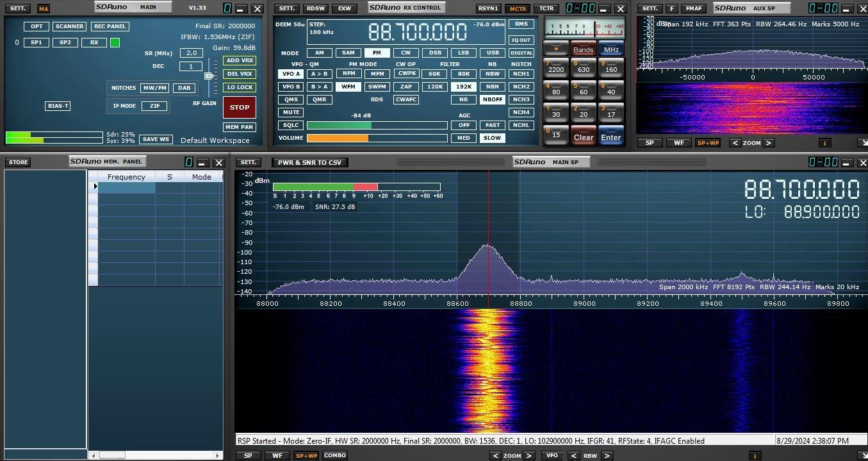Toggle the MUTE button
Image resolution: width=868 pixels, height=461 pixels.
290,112
